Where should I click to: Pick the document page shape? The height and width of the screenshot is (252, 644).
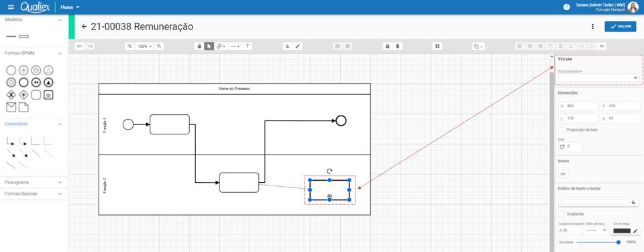[23, 107]
